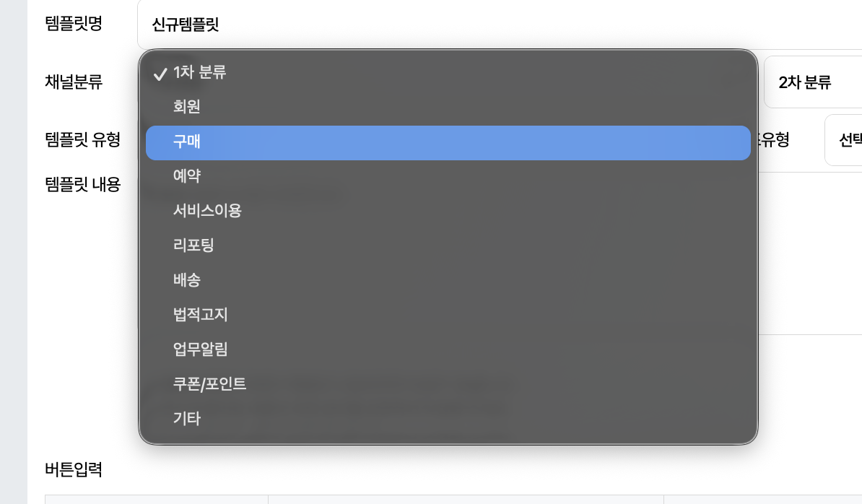862x504 pixels.
Task: Focus the 템플릿 내용 text area
Action: pyautogui.click(x=809, y=253)
